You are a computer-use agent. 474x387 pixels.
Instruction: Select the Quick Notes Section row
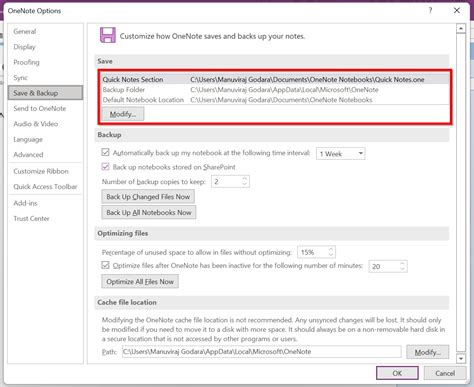point(275,79)
